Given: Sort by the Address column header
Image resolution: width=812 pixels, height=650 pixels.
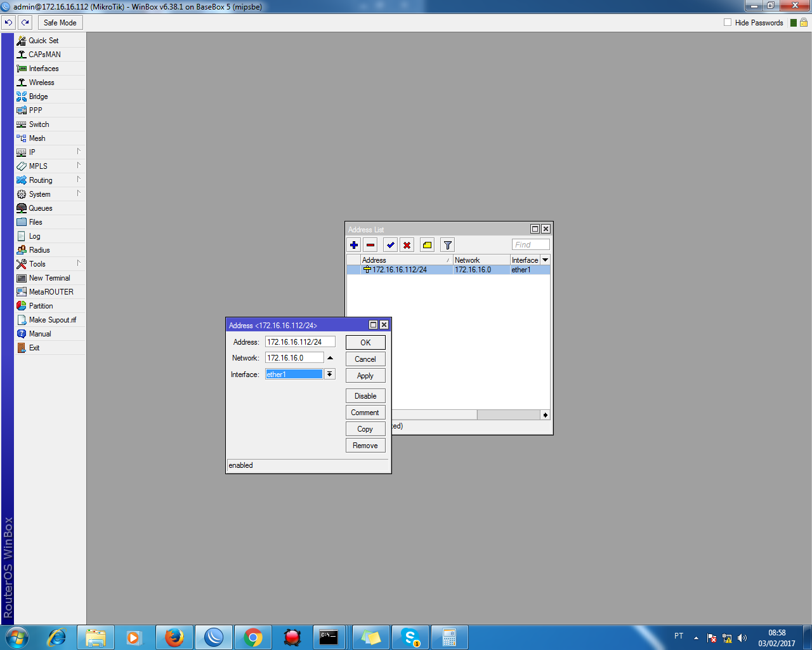Looking at the screenshot, I should [x=406, y=260].
